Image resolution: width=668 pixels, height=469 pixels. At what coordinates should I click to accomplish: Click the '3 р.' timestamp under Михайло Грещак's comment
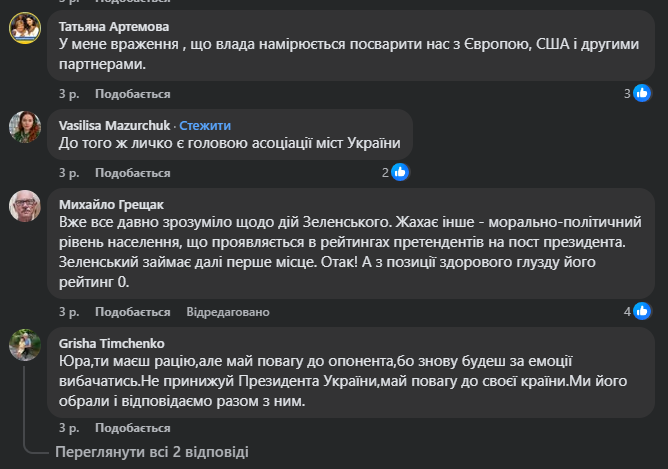point(69,311)
